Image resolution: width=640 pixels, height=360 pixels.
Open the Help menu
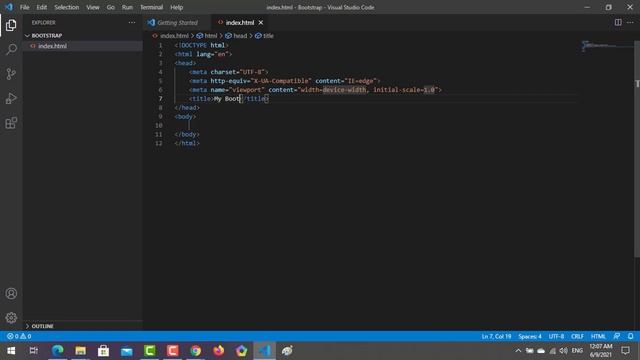coord(176,7)
